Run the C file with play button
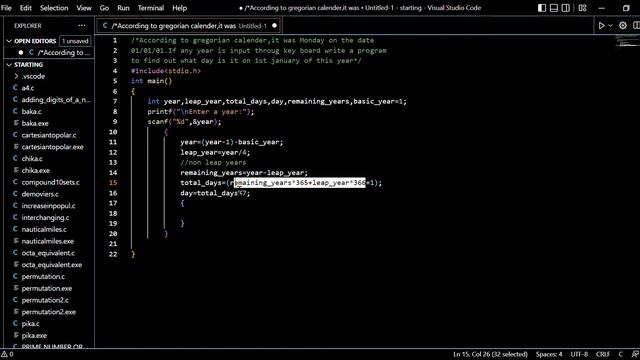 pos(601,26)
